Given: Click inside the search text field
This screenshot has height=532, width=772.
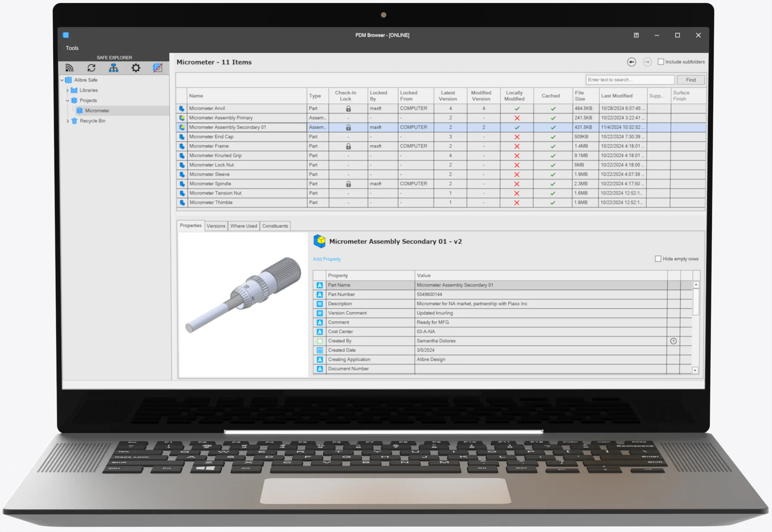Looking at the screenshot, I should tap(630, 80).
